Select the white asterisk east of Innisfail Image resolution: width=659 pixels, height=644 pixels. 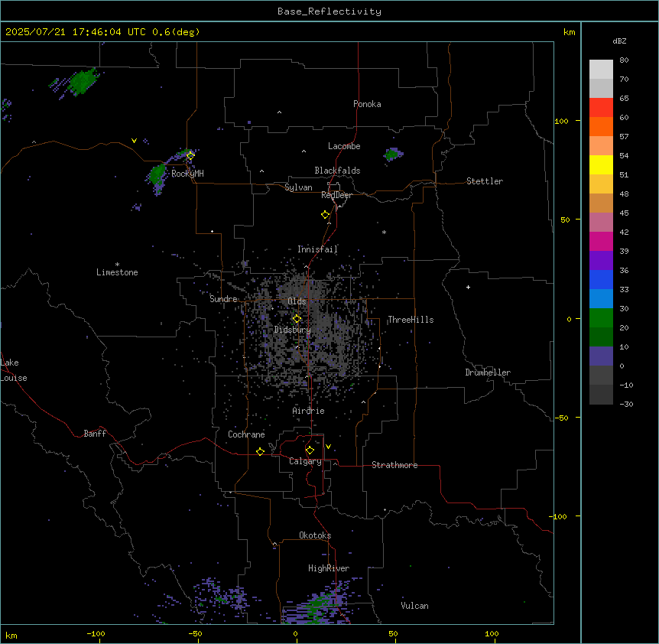coord(384,232)
